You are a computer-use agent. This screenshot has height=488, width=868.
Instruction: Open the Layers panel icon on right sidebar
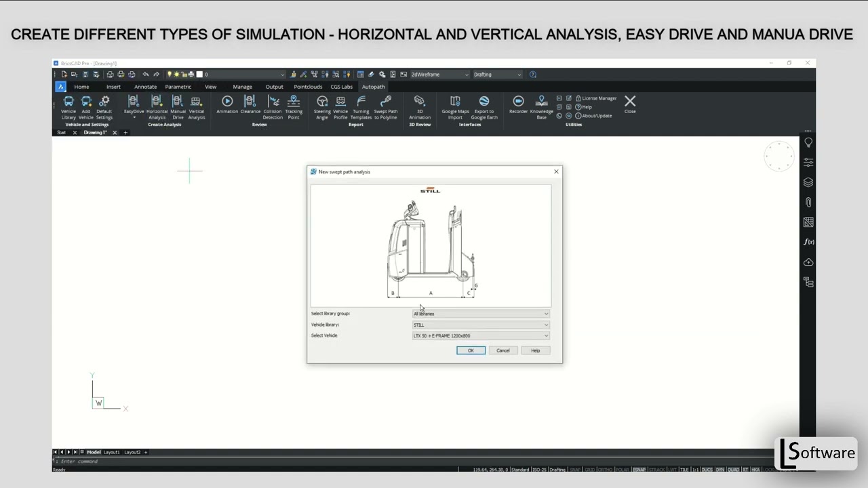(x=808, y=182)
